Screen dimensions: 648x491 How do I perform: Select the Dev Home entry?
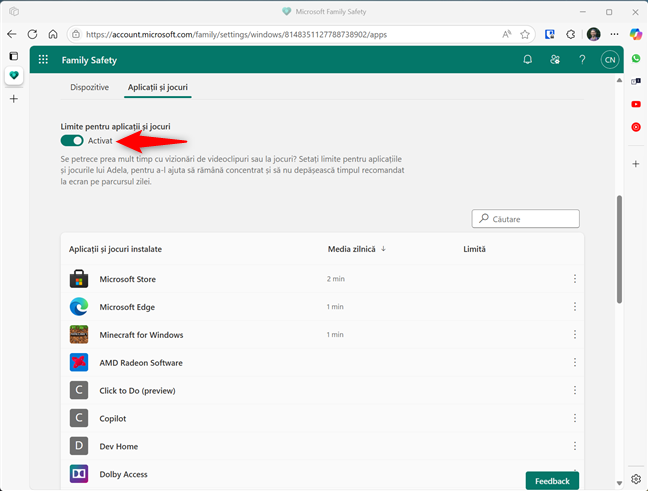click(x=119, y=446)
